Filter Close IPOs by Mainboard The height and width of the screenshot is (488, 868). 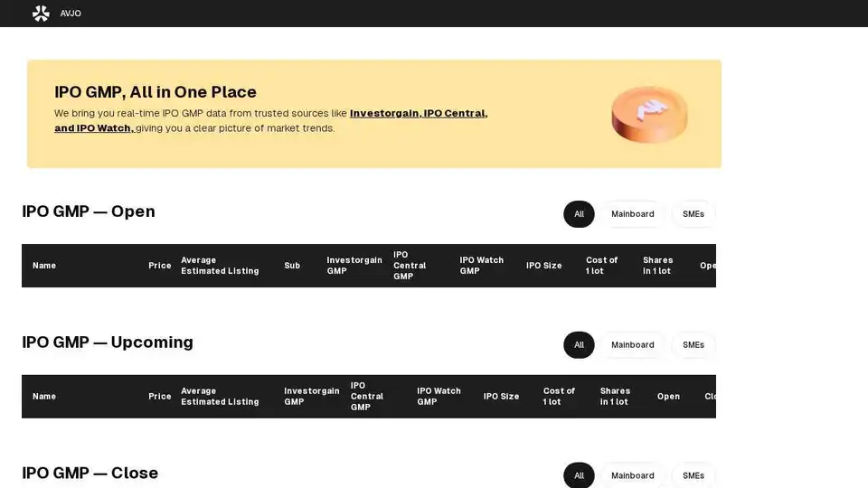[632, 475]
